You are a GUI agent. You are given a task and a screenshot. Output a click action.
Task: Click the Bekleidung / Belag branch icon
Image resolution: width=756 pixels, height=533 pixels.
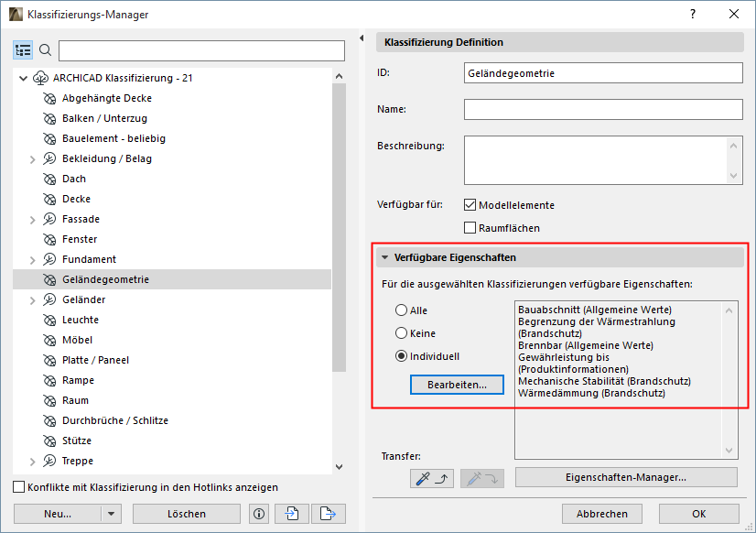(49, 158)
